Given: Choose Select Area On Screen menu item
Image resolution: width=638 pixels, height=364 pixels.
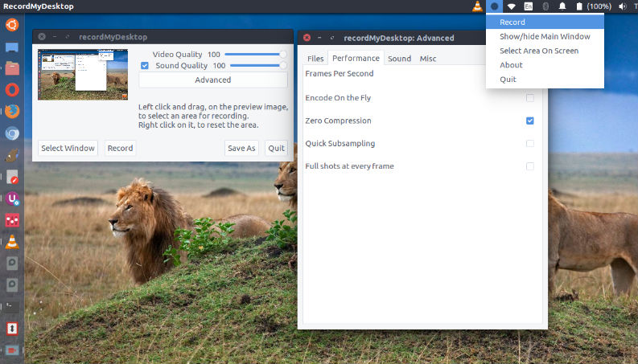Looking at the screenshot, I should click(x=545, y=51).
